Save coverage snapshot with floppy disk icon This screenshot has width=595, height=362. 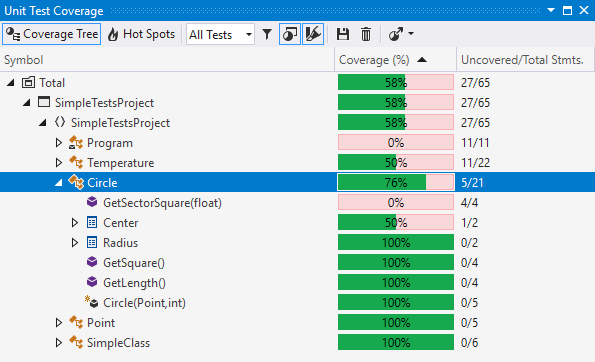343,35
